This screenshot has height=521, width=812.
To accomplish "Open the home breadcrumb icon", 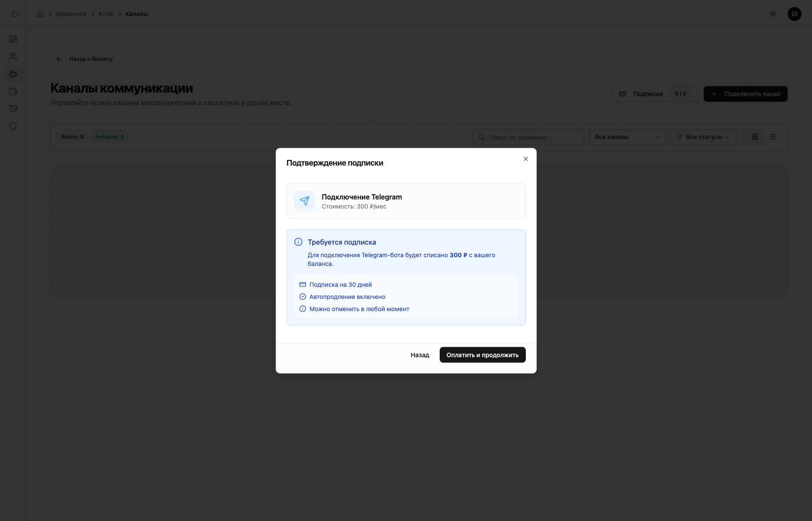I will (x=40, y=14).
